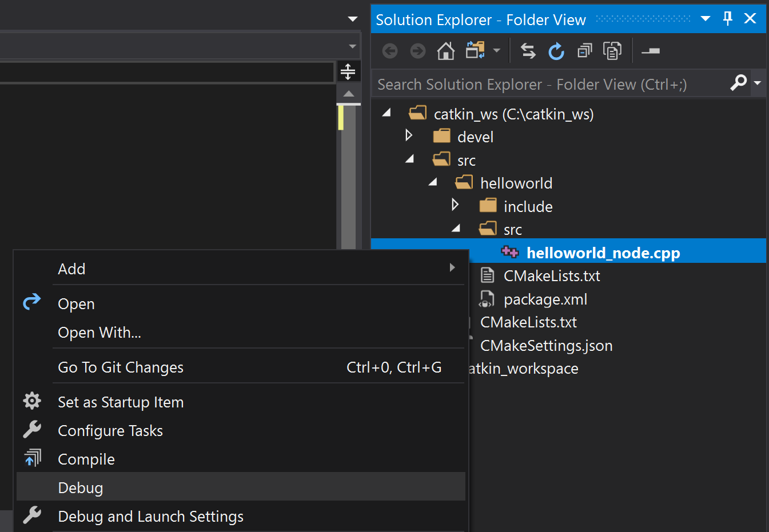Screen dimensions: 769x532
Task: Click the Sync with Active Document icon
Action: 528,51
